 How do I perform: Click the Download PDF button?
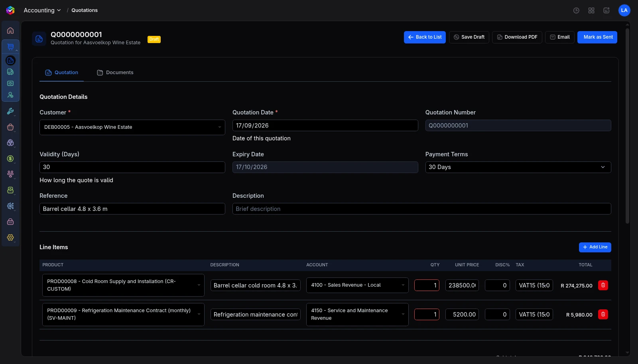[x=517, y=37]
